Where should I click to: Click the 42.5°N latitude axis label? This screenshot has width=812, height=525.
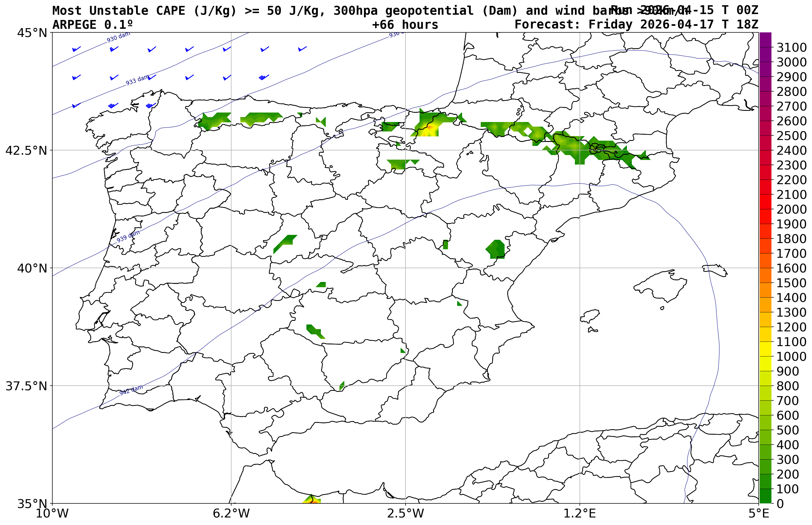26,150
